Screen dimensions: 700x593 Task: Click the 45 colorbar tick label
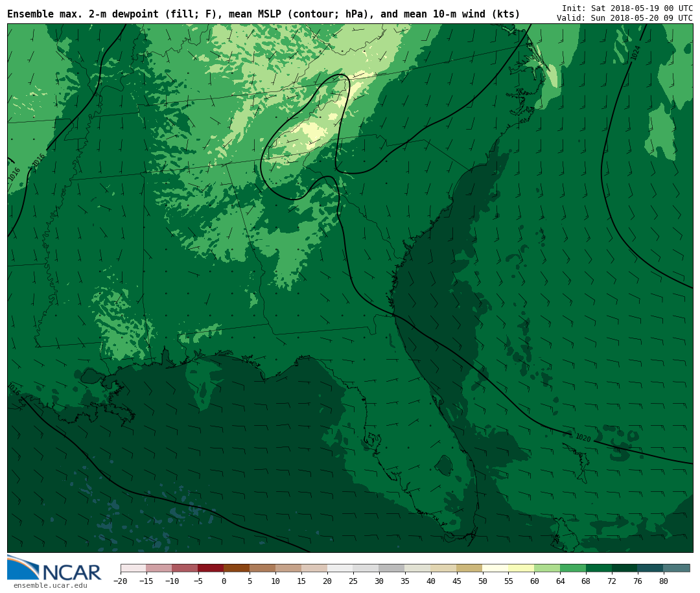457,581
